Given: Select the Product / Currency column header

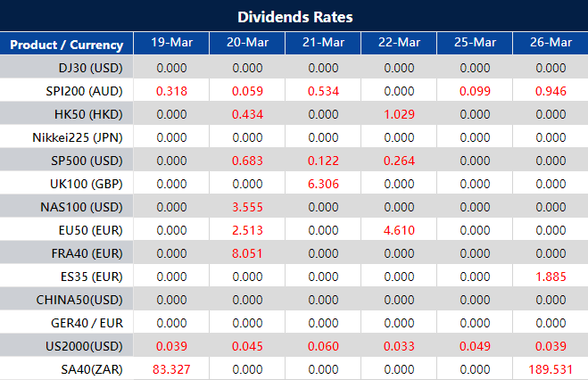Looking at the screenshot, I should 67,45.
